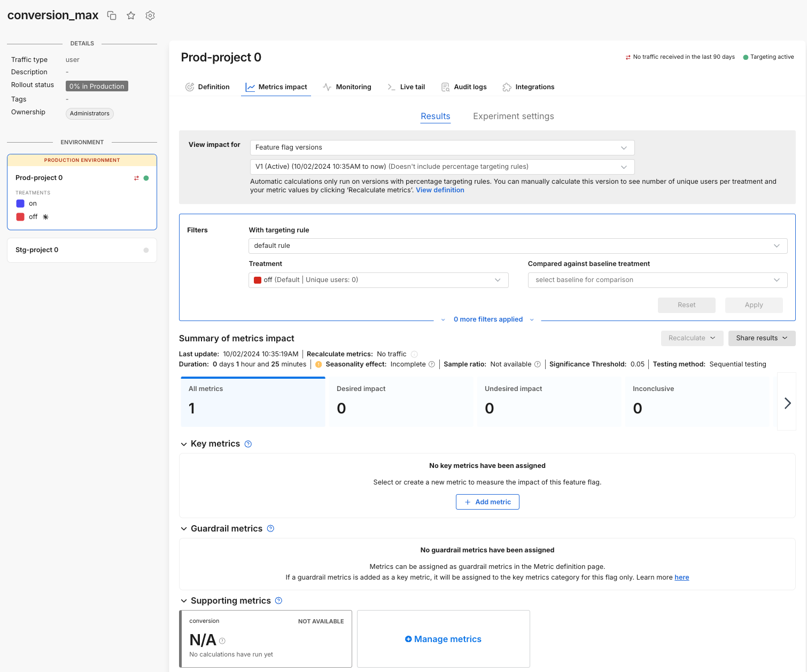Collapse the Key metrics section
Viewport: 807px width, 672px height.
tap(184, 444)
